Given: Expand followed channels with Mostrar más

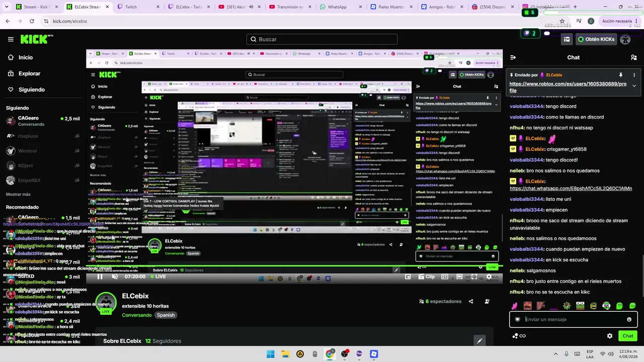Looking at the screenshot, I should 18,194.
